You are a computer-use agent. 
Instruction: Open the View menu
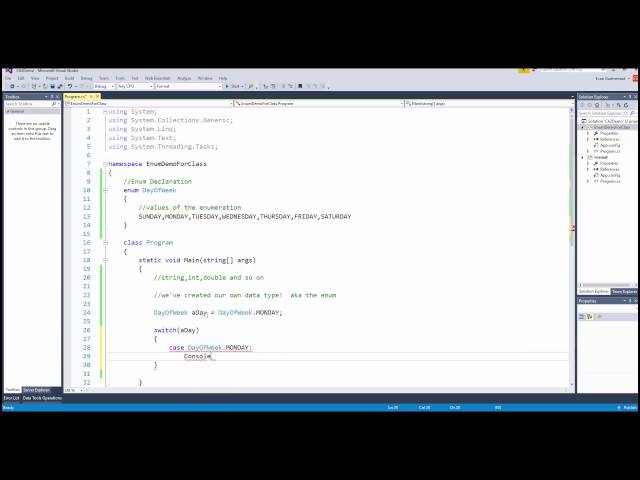(35, 78)
